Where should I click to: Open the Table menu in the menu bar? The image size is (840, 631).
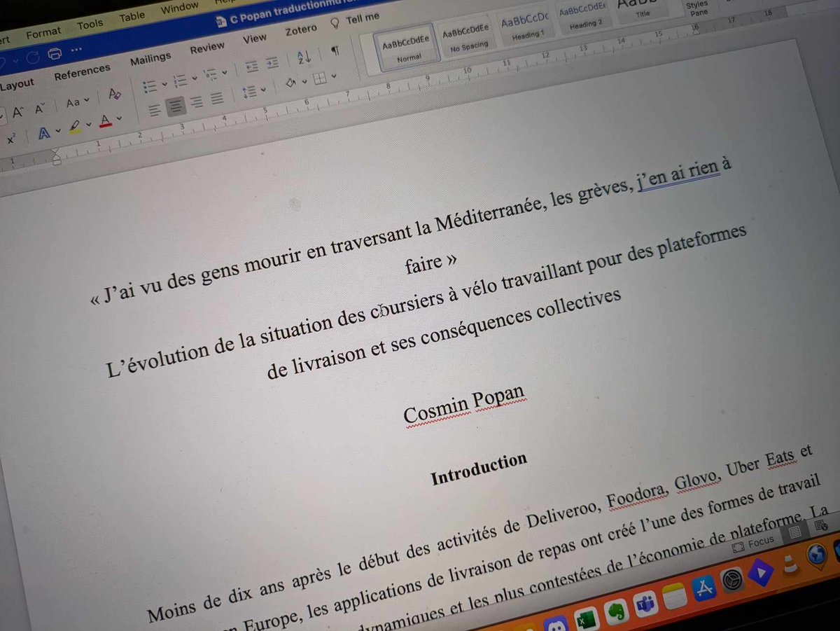(x=132, y=17)
